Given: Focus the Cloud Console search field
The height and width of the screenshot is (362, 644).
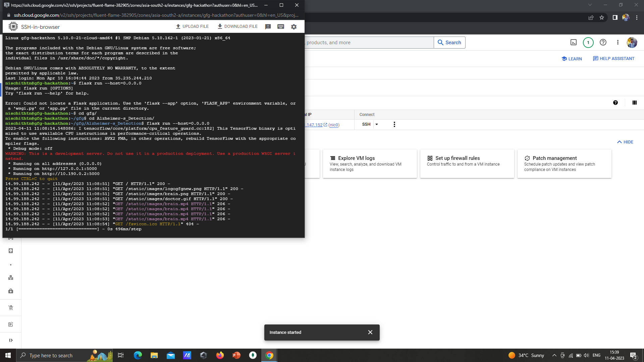Looking at the screenshot, I should [369, 43].
